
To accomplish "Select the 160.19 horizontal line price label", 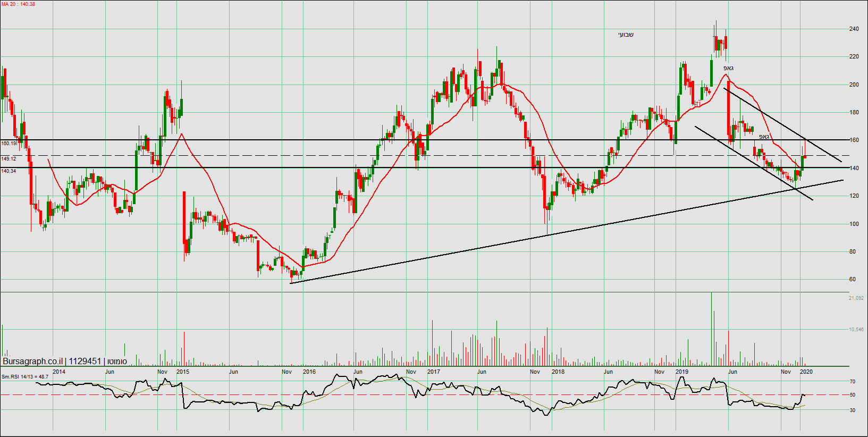I will point(9,144).
